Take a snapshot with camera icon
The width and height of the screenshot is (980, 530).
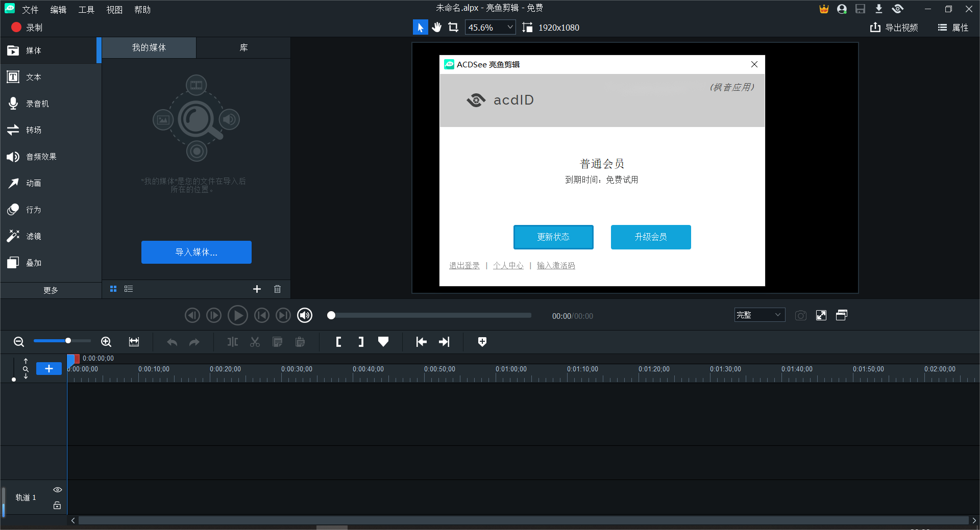tap(801, 315)
